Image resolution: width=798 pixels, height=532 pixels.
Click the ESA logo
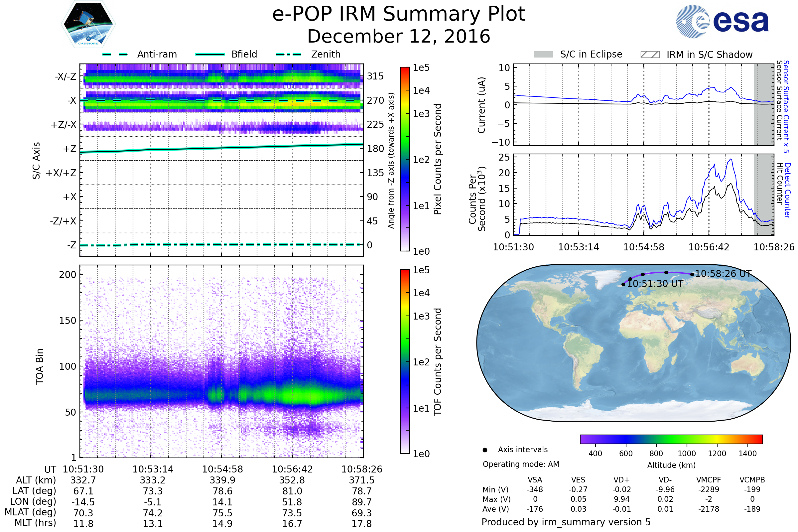[x=722, y=21]
